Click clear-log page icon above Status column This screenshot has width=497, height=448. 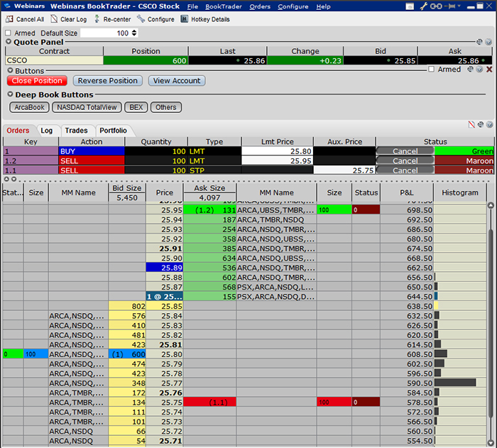(471, 125)
